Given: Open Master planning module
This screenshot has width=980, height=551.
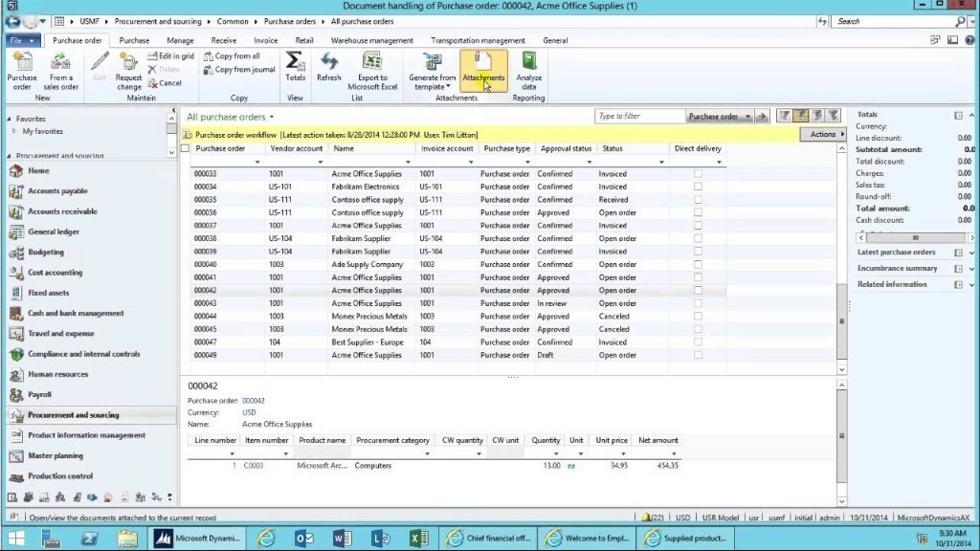Looking at the screenshot, I should 55,456.
